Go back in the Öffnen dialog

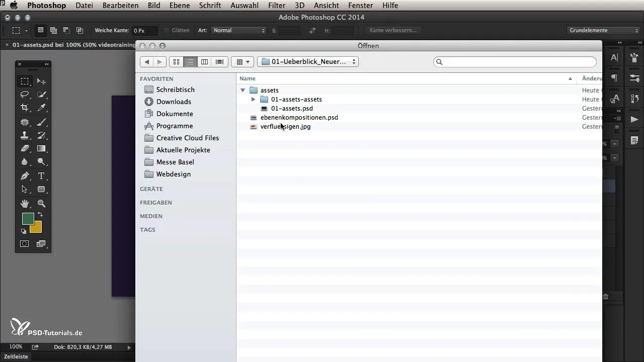tap(146, 62)
